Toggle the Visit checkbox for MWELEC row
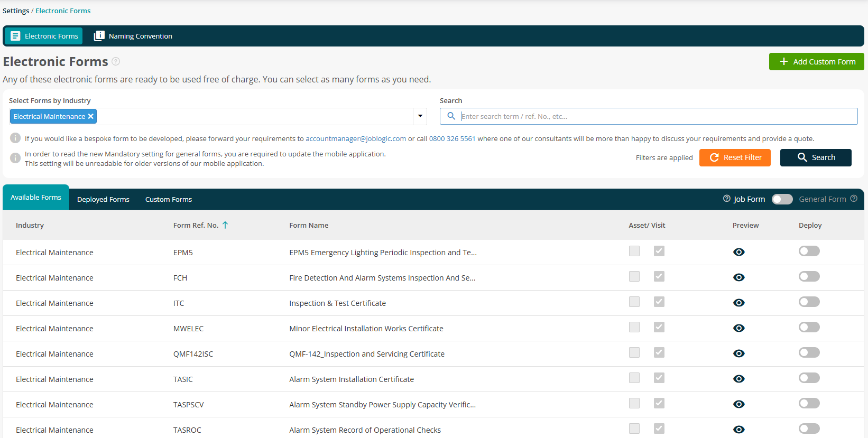The width and height of the screenshot is (868, 438). pyautogui.click(x=659, y=327)
